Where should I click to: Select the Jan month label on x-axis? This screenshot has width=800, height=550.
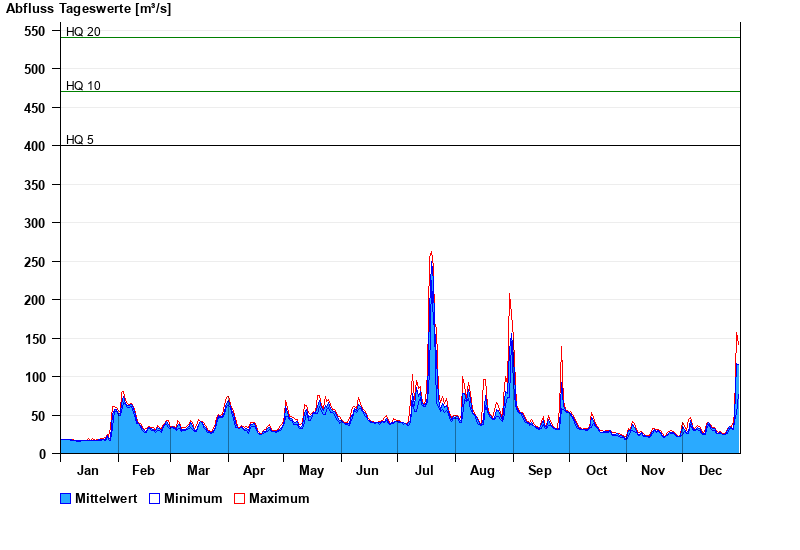(x=88, y=471)
